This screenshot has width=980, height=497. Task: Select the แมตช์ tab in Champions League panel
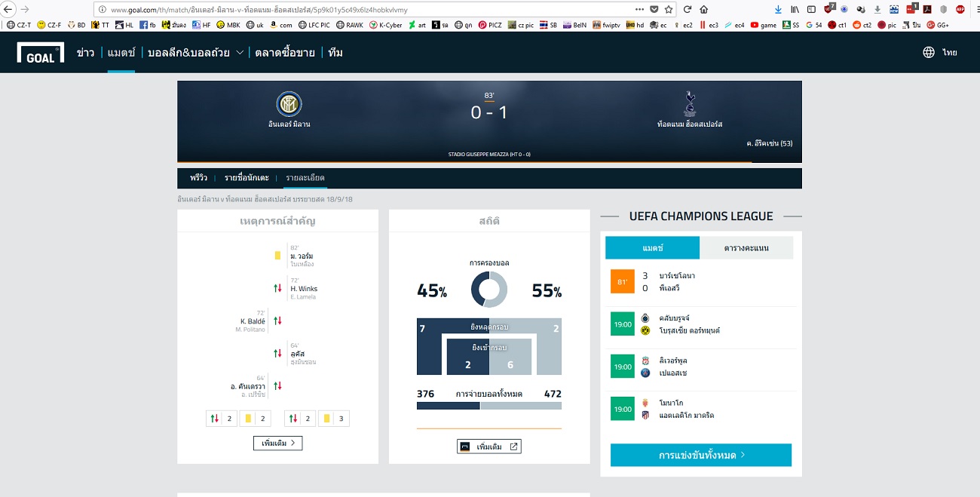[653, 247]
